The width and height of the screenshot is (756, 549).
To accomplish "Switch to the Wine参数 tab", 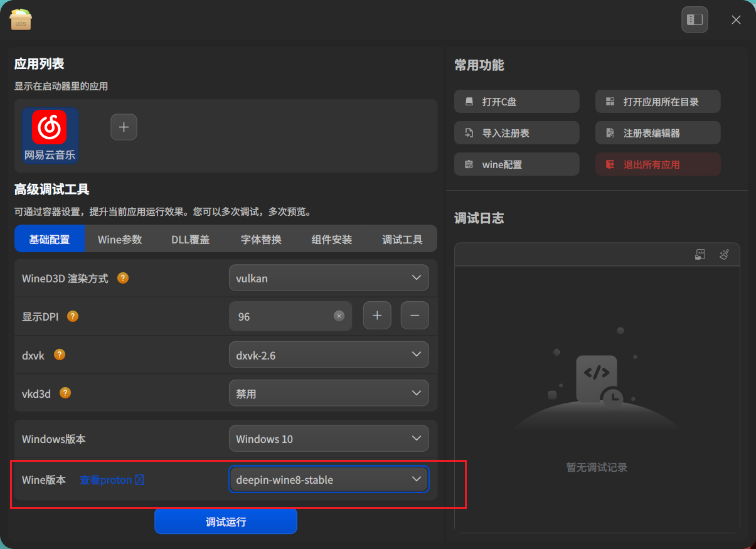I will point(120,239).
